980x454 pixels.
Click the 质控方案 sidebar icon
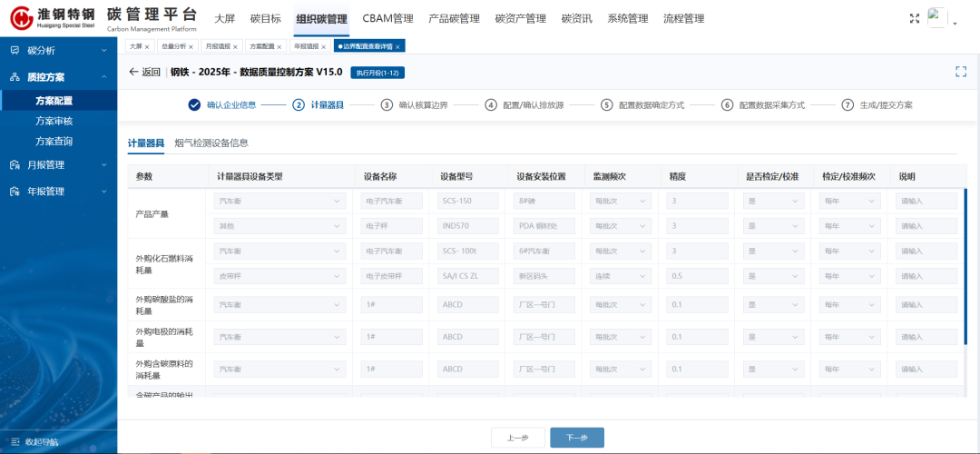tap(15, 77)
